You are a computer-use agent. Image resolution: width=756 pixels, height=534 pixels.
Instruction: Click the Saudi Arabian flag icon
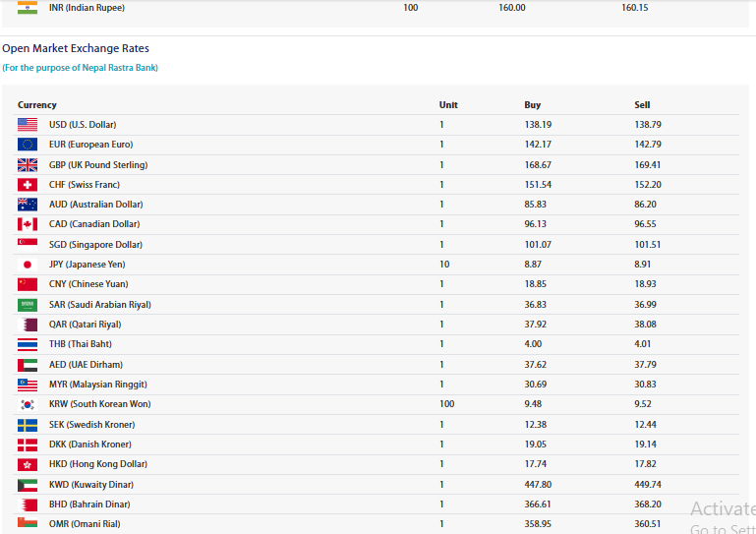tap(28, 305)
